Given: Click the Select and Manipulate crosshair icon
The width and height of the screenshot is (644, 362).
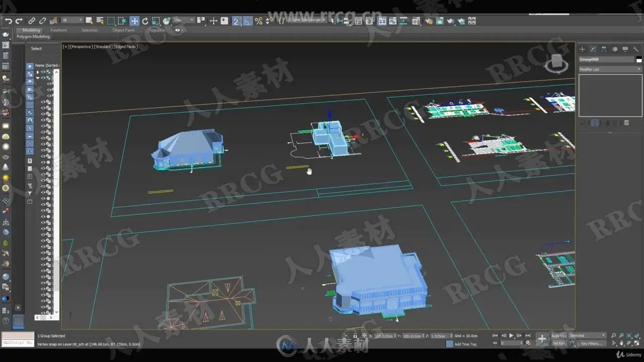Looking at the screenshot, I should pos(213,21).
